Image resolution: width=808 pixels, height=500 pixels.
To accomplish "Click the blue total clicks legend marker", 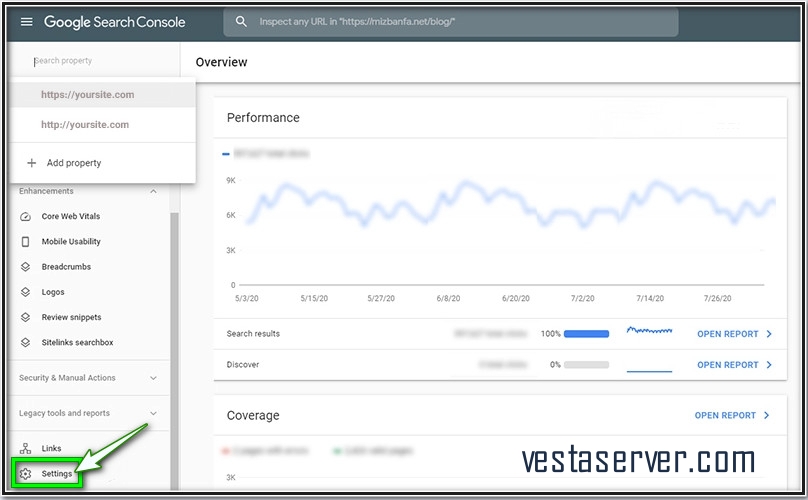I will [226, 154].
